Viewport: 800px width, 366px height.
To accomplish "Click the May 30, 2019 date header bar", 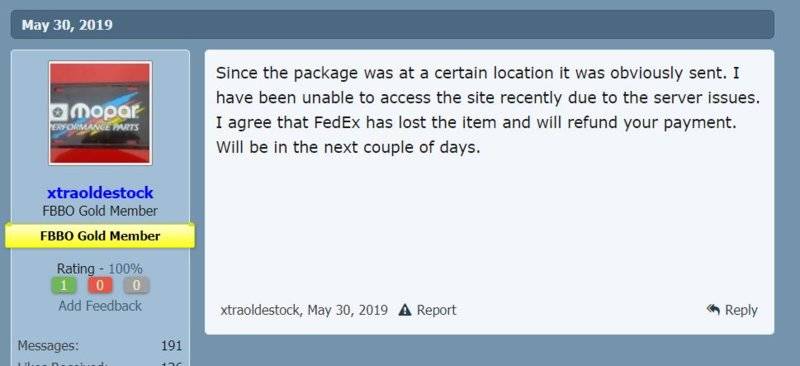I will click(x=392, y=25).
